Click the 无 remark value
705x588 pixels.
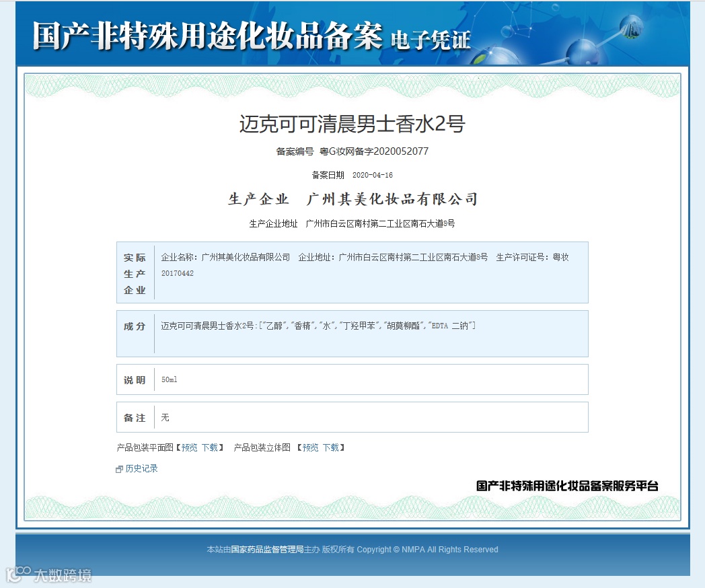(x=165, y=418)
